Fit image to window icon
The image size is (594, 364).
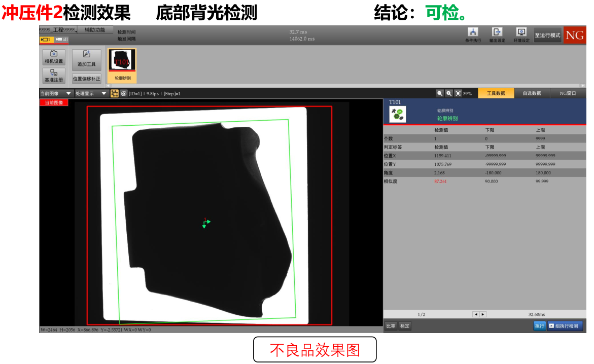(458, 93)
